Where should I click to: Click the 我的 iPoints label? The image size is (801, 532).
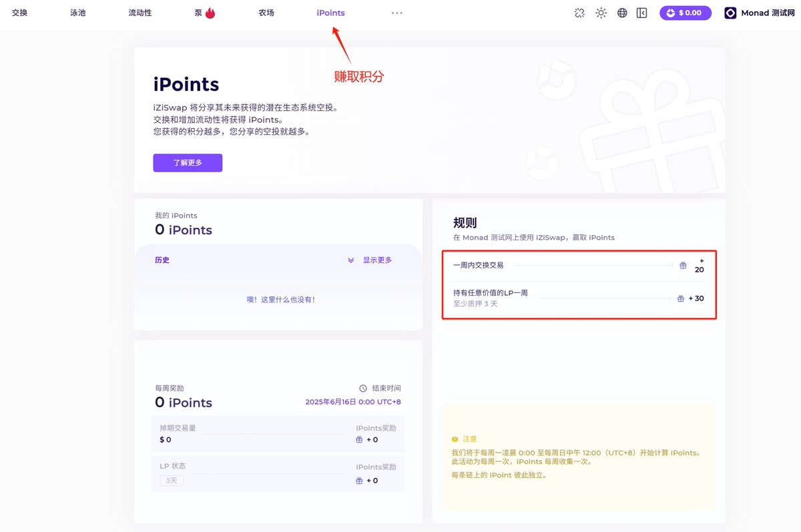tap(176, 216)
